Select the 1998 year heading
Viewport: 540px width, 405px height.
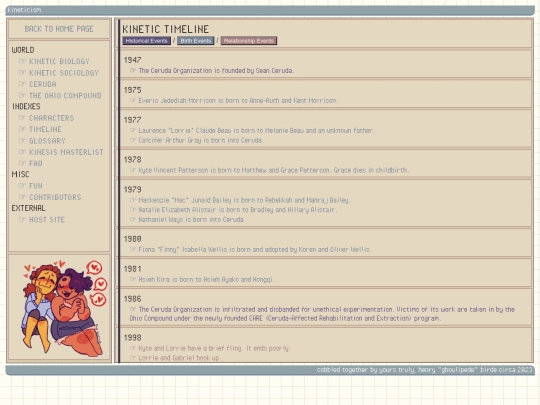[x=133, y=338]
